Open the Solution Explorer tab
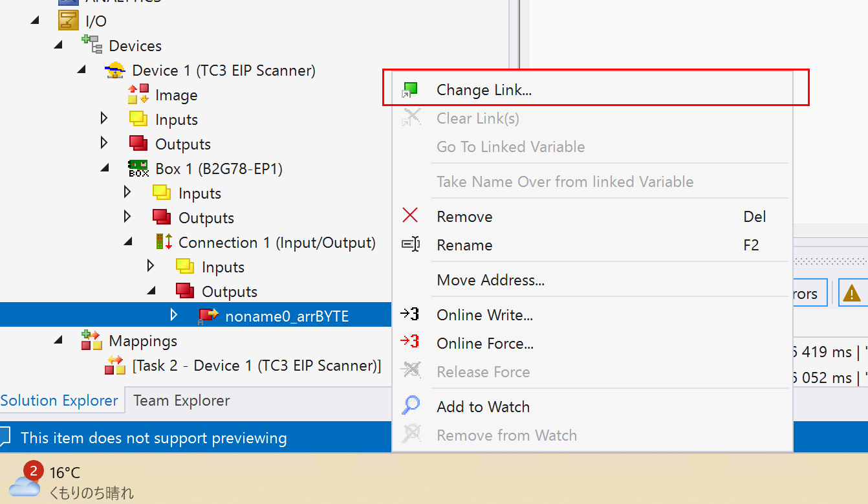868x504 pixels. (60, 400)
